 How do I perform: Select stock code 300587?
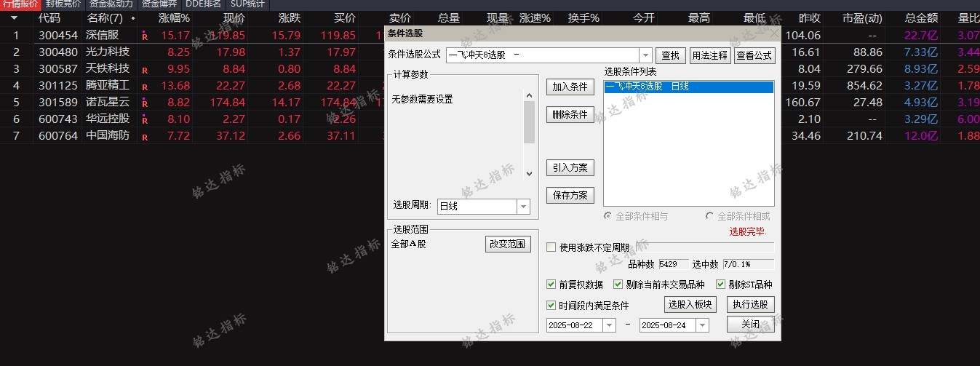[x=57, y=69]
